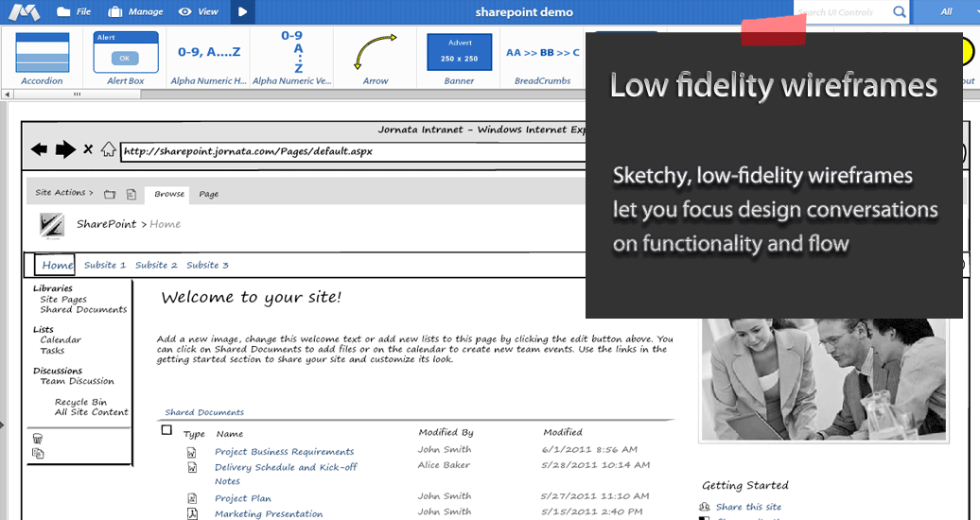Click the folder icon beside Site Actions
Image resolution: width=980 pixels, height=520 pixels.
pos(110,195)
